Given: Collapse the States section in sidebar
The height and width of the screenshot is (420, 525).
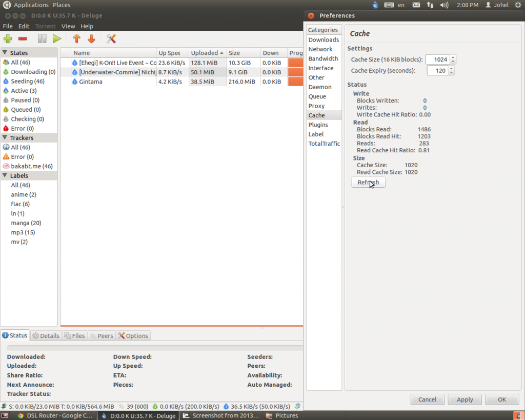Looking at the screenshot, I should [x=5, y=53].
